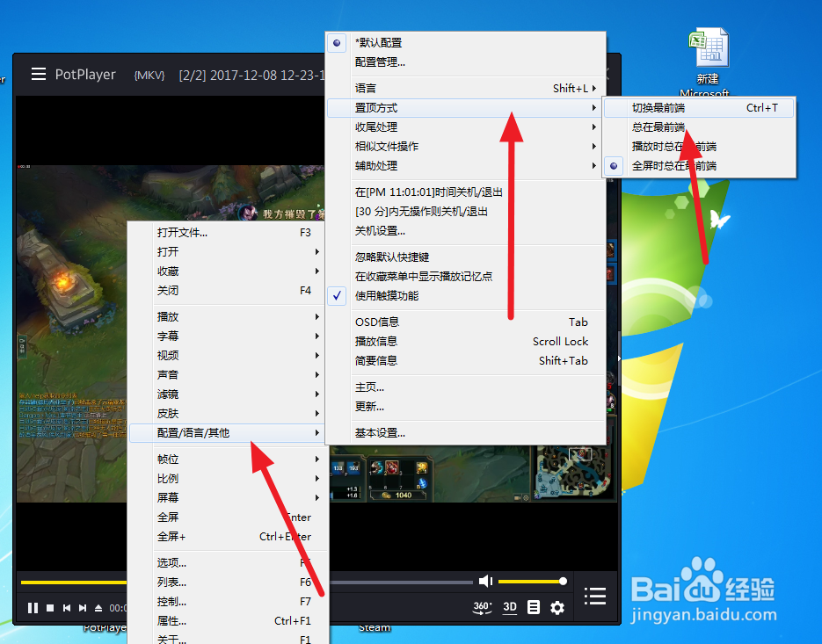Choose 播放时总在最前端 option
This screenshot has height=644, width=822.
(x=699, y=147)
